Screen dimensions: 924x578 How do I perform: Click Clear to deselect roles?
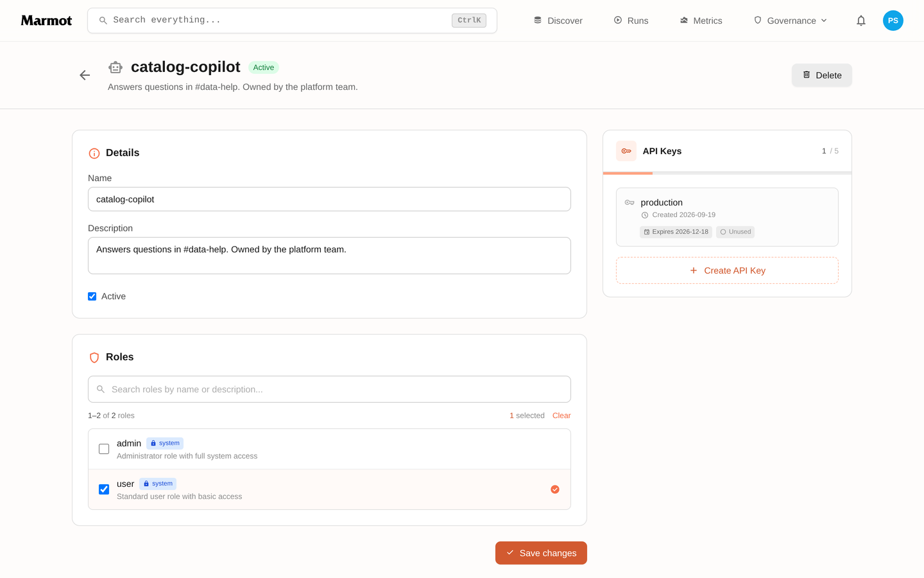(x=561, y=416)
